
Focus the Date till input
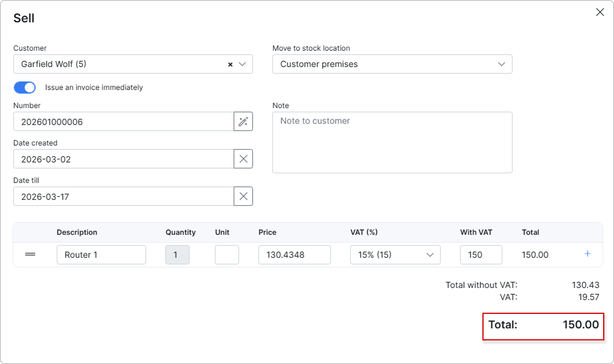click(123, 196)
